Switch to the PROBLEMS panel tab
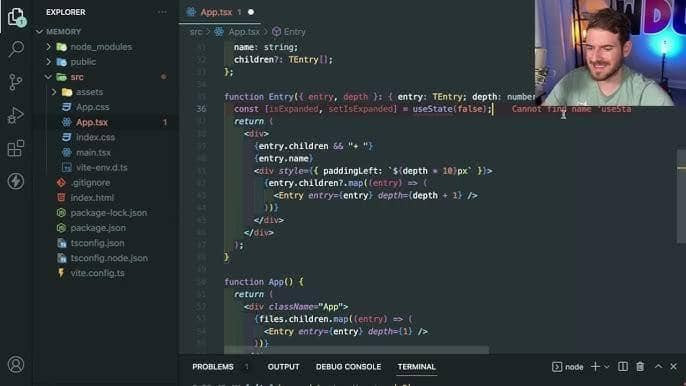 (x=213, y=367)
